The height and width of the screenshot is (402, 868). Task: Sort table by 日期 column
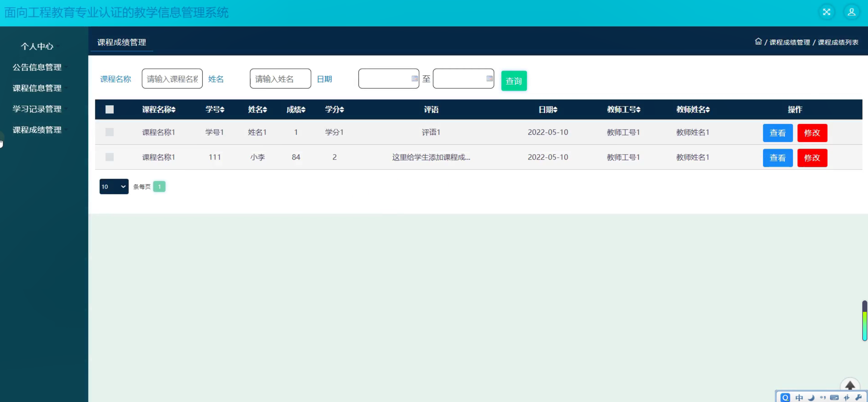point(547,110)
